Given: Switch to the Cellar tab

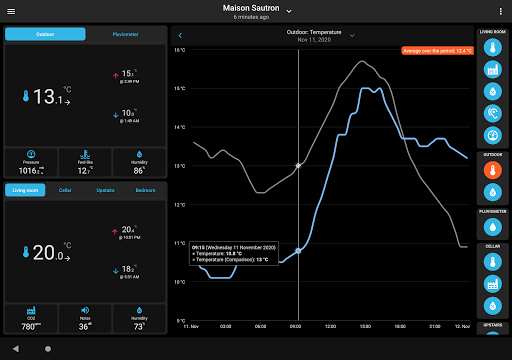Looking at the screenshot, I should 65,190.
